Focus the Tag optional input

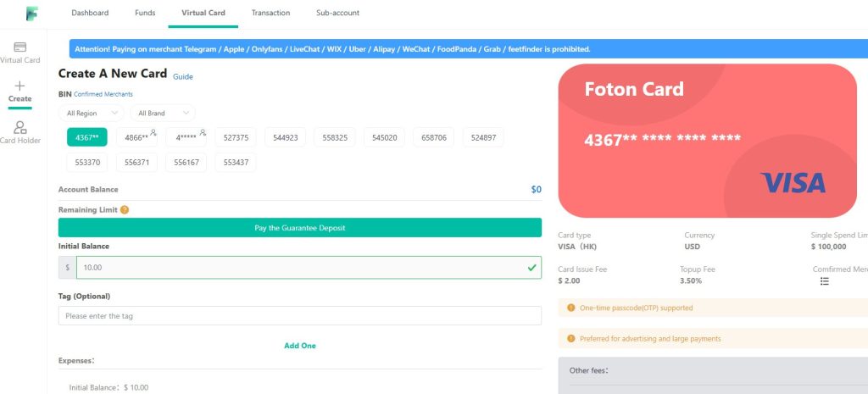tap(300, 316)
